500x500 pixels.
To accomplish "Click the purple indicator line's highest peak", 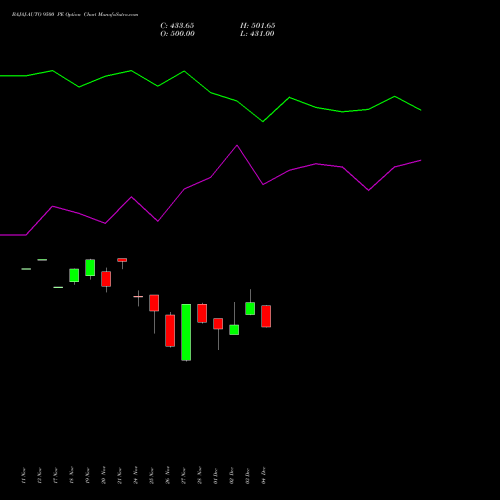I will pyautogui.click(x=237, y=145).
